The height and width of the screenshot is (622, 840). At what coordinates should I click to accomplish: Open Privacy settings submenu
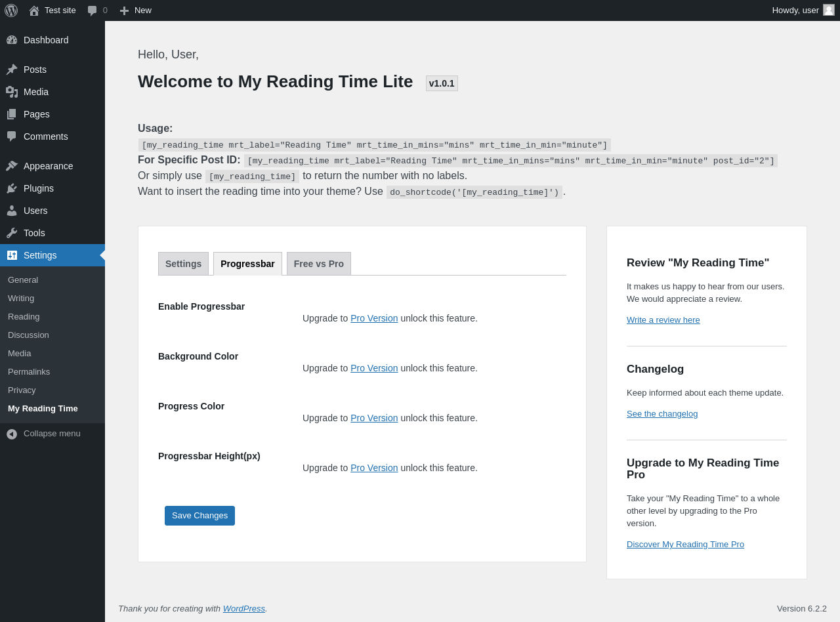pos(22,390)
